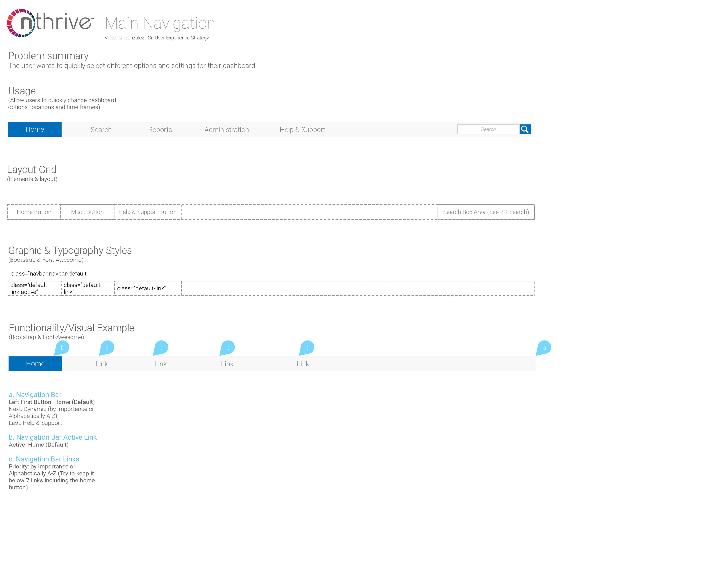The image size is (728, 571).
Task: Click the Home tab in the usage navbar
Action: 35,129
